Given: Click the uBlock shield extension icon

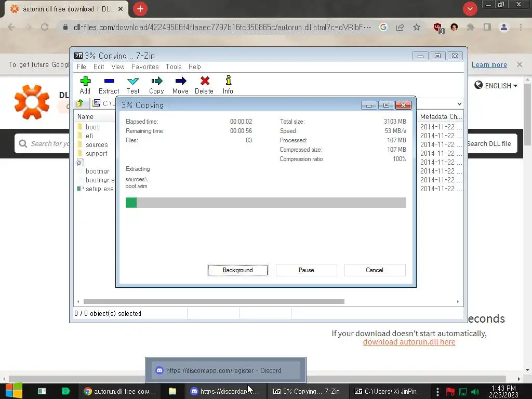Looking at the screenshot, I should coord(438,28).
